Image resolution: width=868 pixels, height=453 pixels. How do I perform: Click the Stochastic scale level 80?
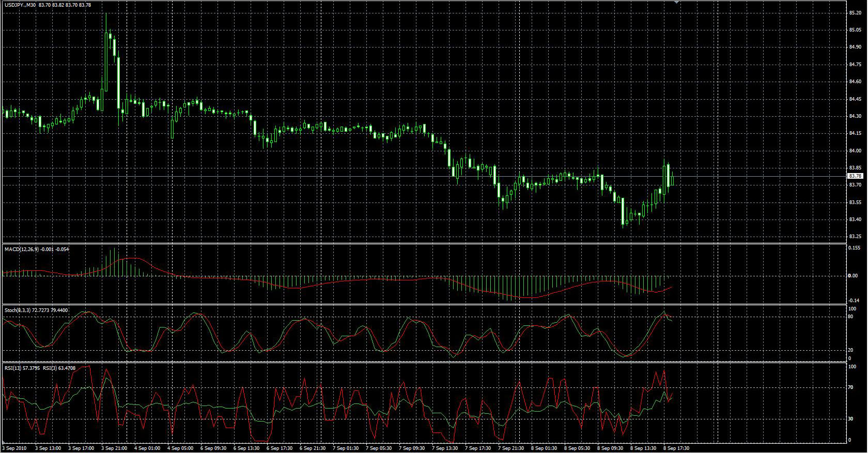pyautogui.click(x=851, y=317)
